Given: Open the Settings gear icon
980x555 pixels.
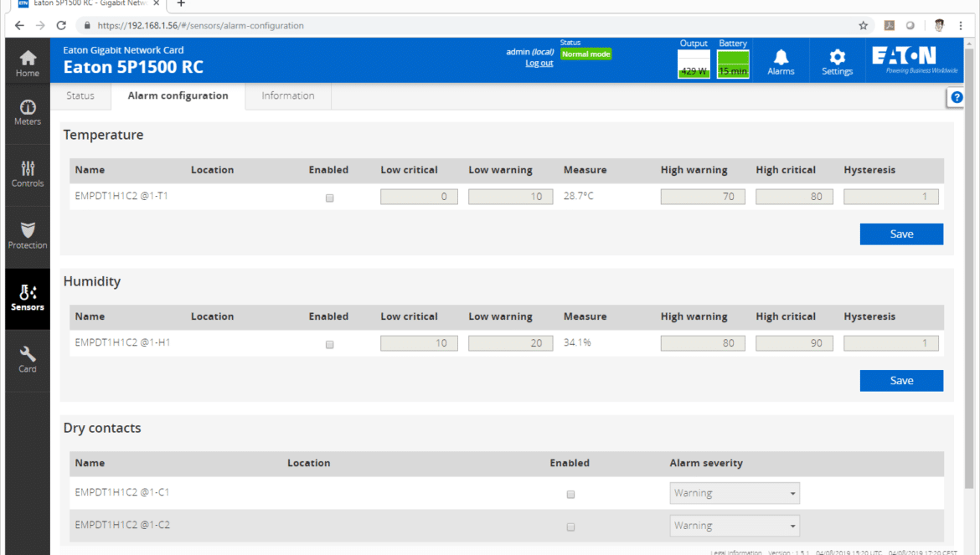Looking at the screenshot, I should tap(837, 62).
